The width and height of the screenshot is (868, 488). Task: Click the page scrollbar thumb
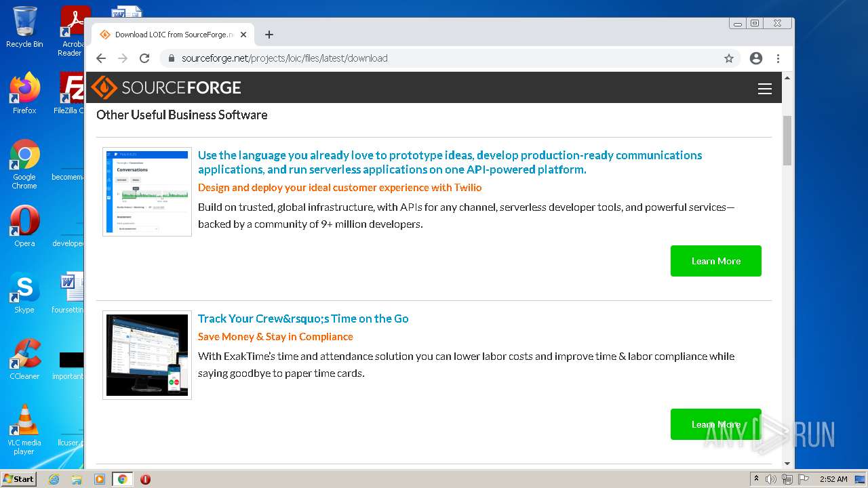[787, 140]
